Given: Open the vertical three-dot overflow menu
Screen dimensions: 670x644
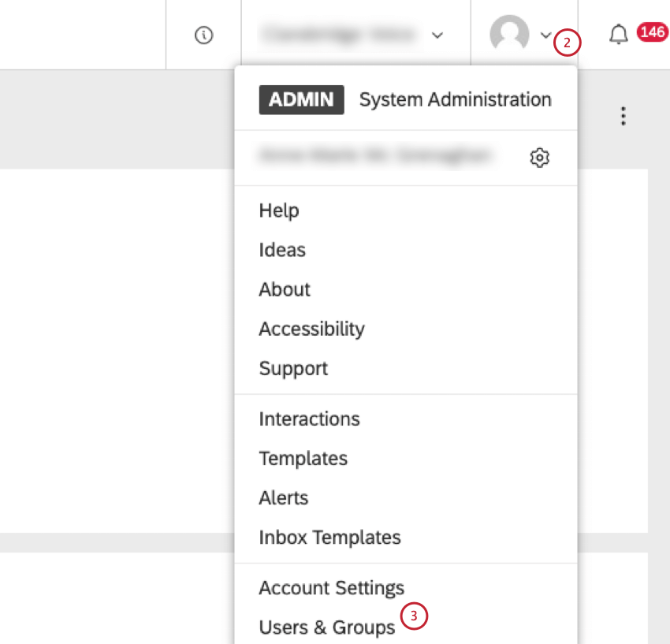Looking at the screenshot, I should tap(623, 116).
